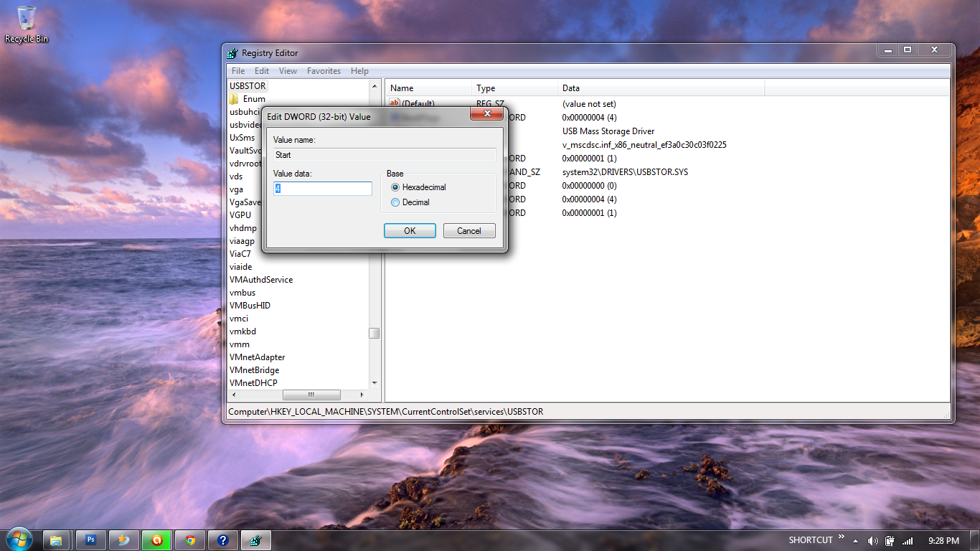Confirm the DWORD edit with OK
Screen dimensions: 980x551
coord(410,230)
